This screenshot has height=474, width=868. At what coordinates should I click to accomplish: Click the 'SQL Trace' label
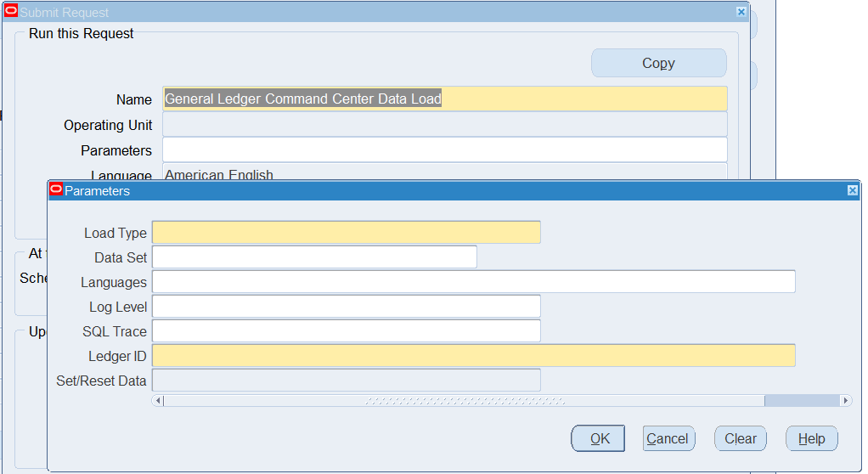click(x=115, y=331)
